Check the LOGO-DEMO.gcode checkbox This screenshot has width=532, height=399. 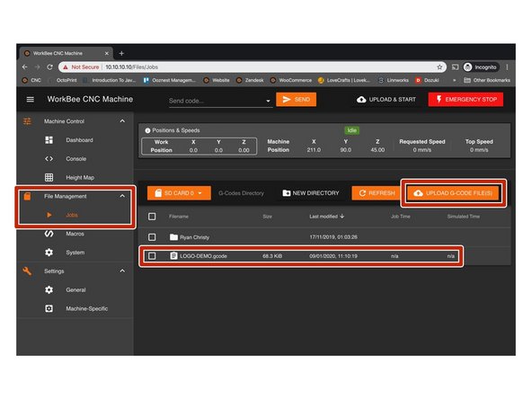(152, 256)
